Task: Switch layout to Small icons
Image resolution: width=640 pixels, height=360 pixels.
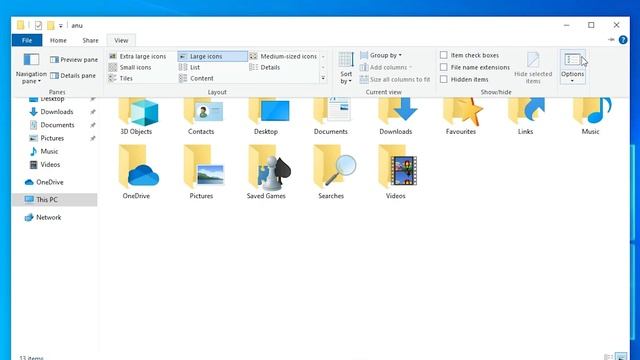Action: 130,67
